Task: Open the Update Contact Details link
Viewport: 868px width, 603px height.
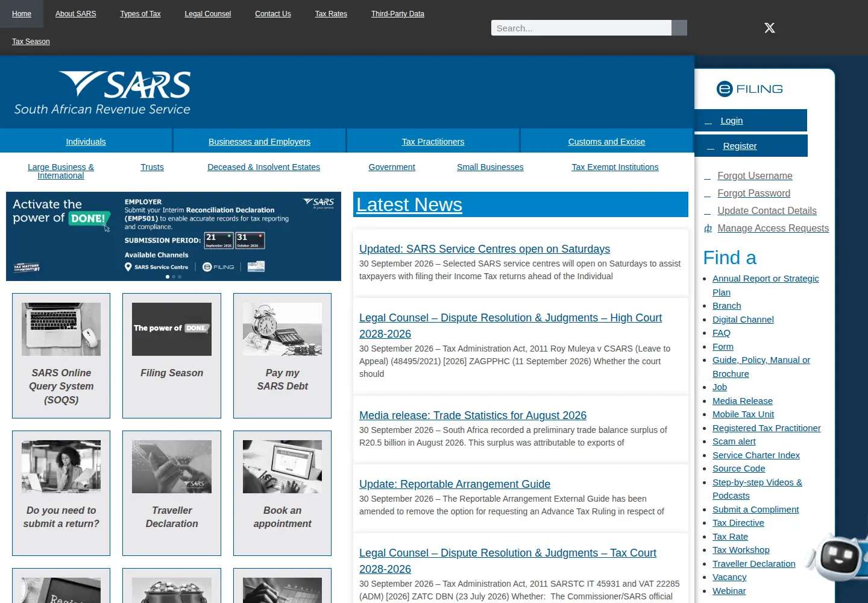Action: click(767, 211)
